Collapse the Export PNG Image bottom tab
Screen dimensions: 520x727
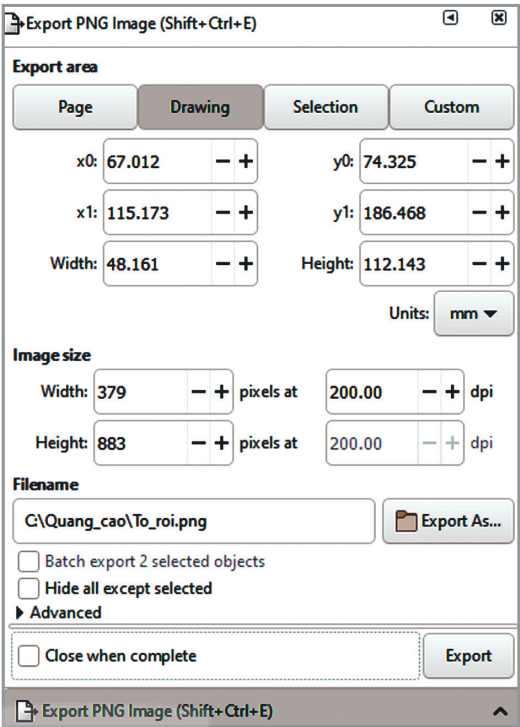[260, 710]
